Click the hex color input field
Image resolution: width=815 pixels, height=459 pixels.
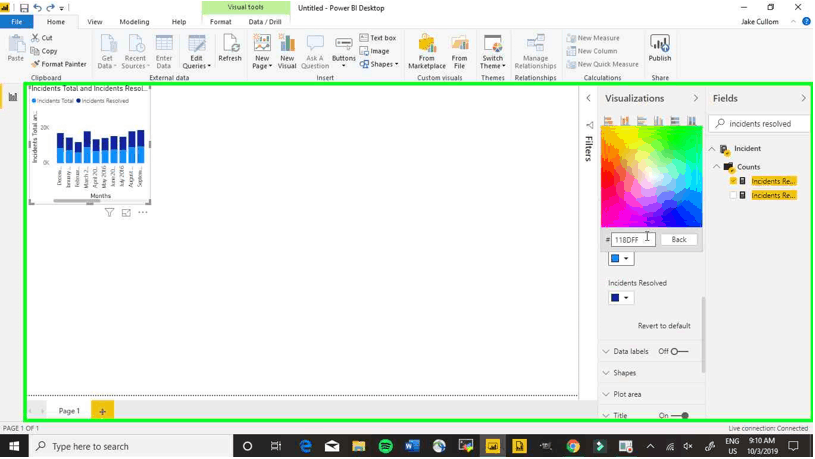tap(633, 240)
